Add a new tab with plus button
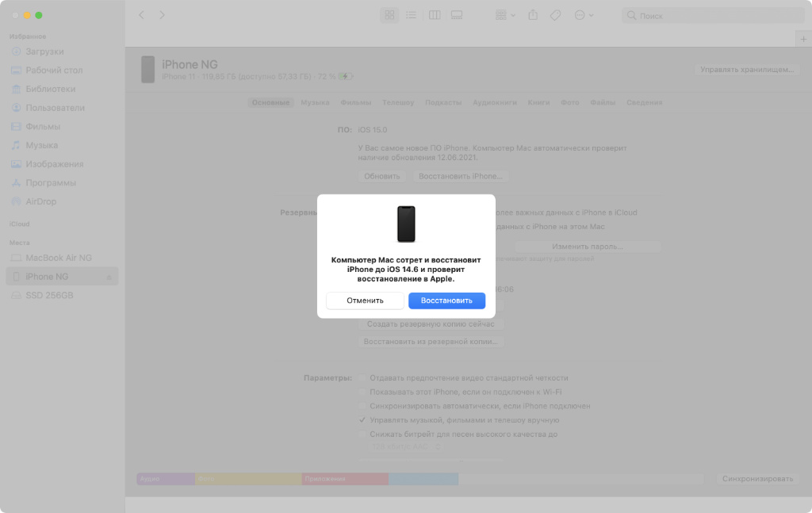The width and height of the screenshot is (812, 513). (x=803, y=39)
